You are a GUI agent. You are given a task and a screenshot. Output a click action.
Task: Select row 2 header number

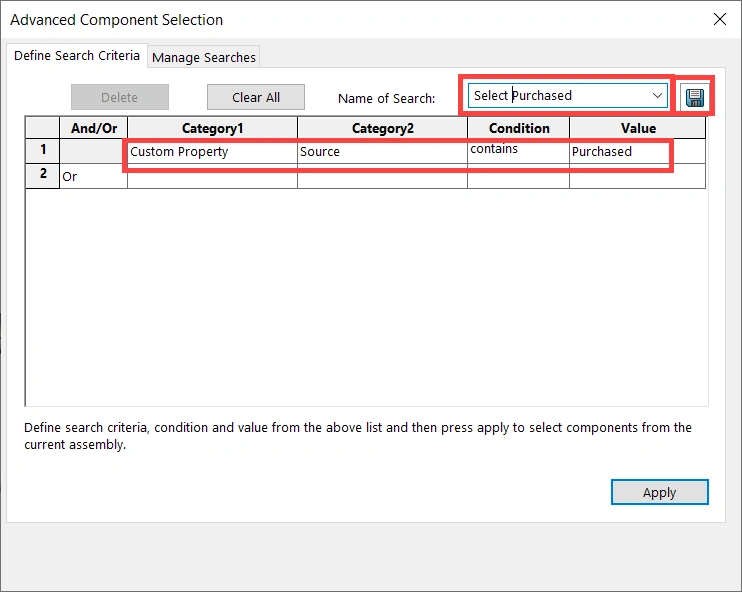coord(43,176)
